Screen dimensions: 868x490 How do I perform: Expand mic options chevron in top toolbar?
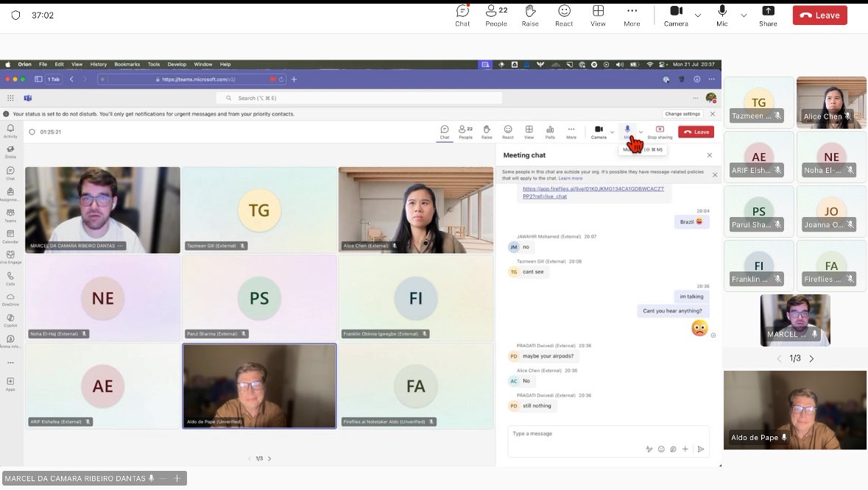(744, 15)
